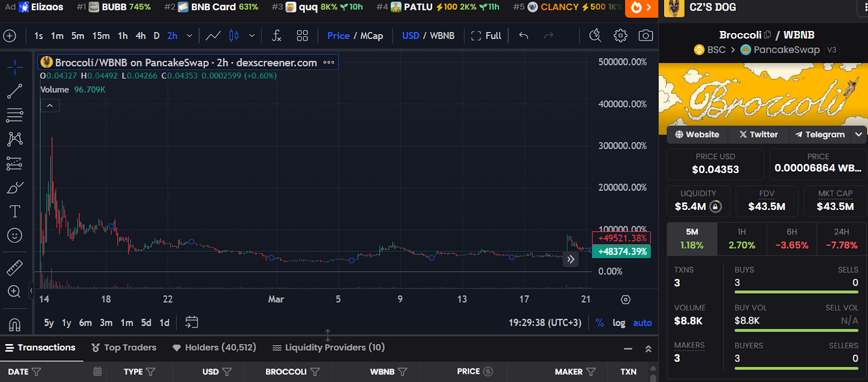Switch to the Holders tab
Screen dimensions: 868x382
tap(214, 347)
